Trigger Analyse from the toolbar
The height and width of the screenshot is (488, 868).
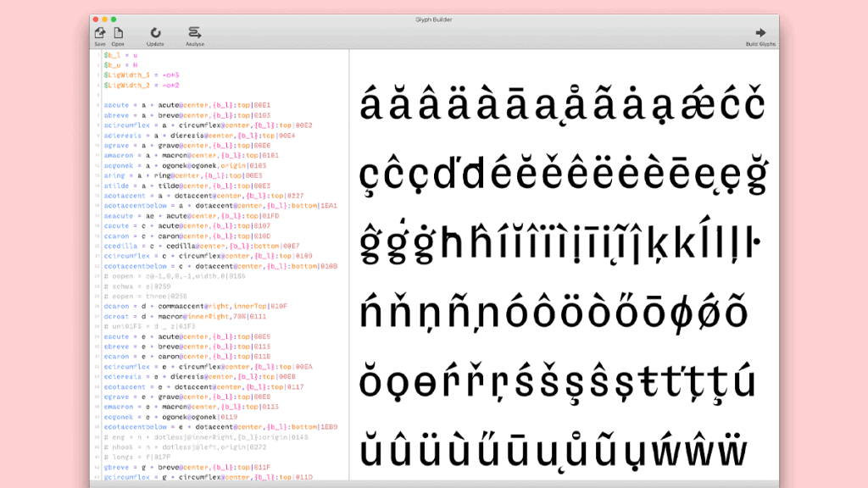click(x=194, y=34)
